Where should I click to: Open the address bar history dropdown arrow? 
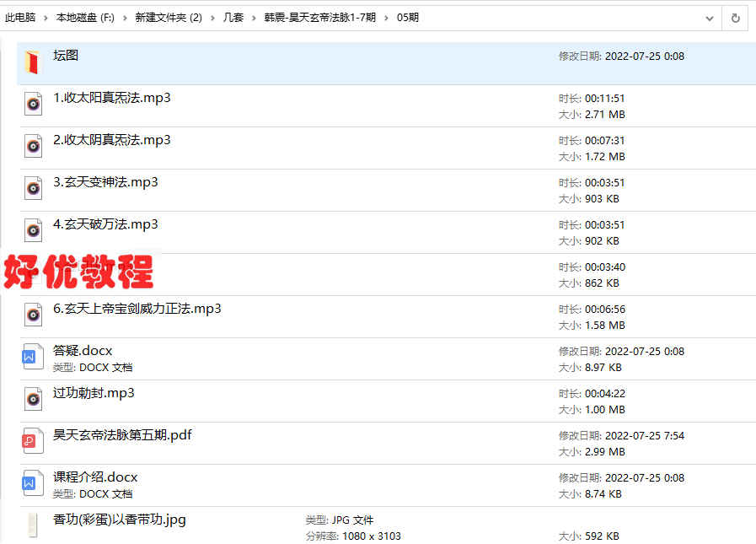click(x=710, y=18)
